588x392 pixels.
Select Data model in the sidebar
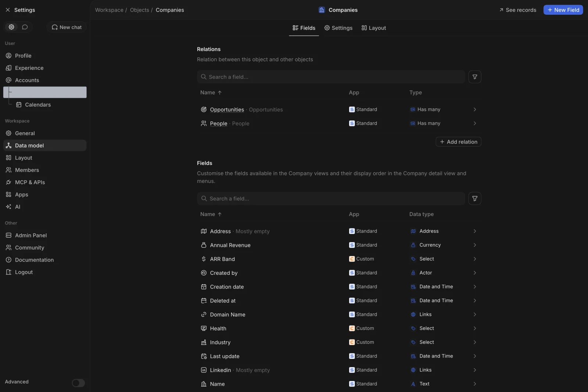pyautogui.click(x=45, y=145)
